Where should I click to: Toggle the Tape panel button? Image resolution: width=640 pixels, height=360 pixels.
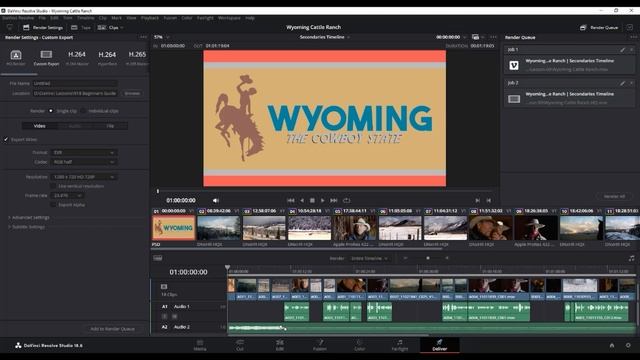pos(80,27)
